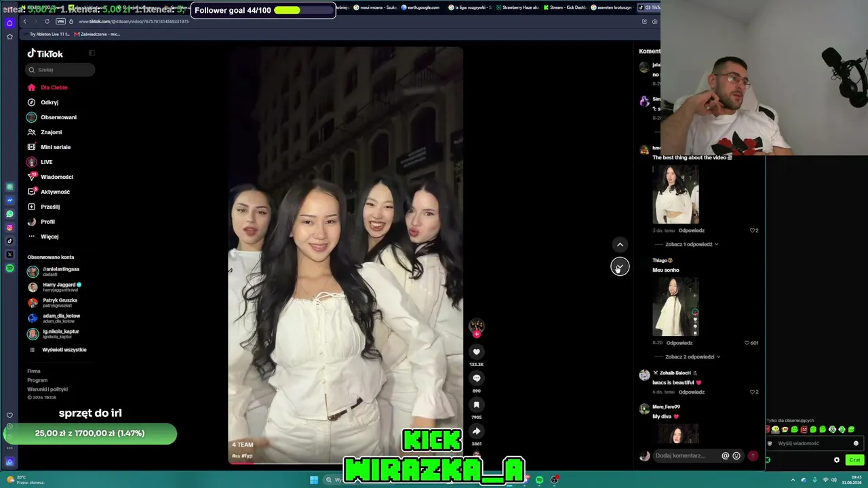Screen dimensions: 868x488
Task: Click the TikTok Szukaj search field
Action: (x=60, y=70)
